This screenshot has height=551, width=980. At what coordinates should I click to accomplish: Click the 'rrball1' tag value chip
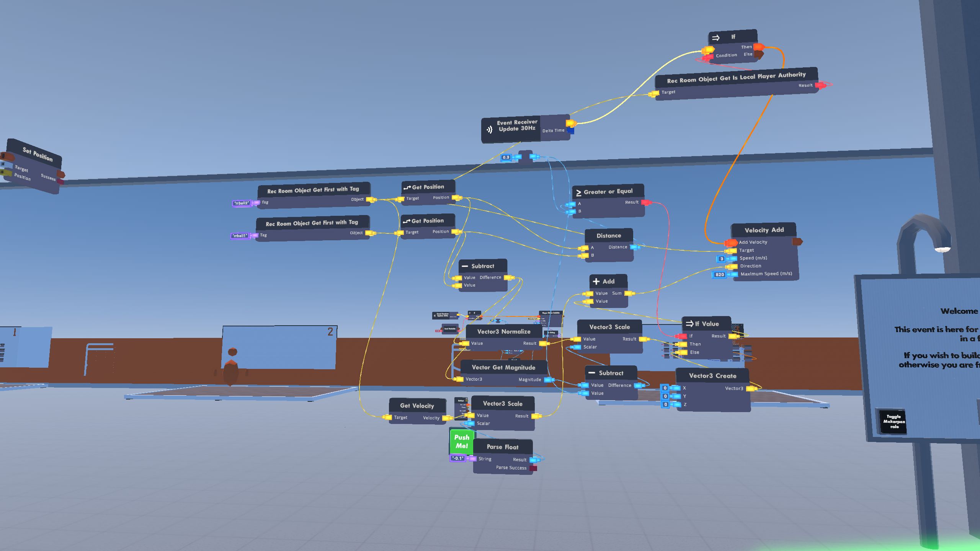pyautogui.click(x=240, y=236)
